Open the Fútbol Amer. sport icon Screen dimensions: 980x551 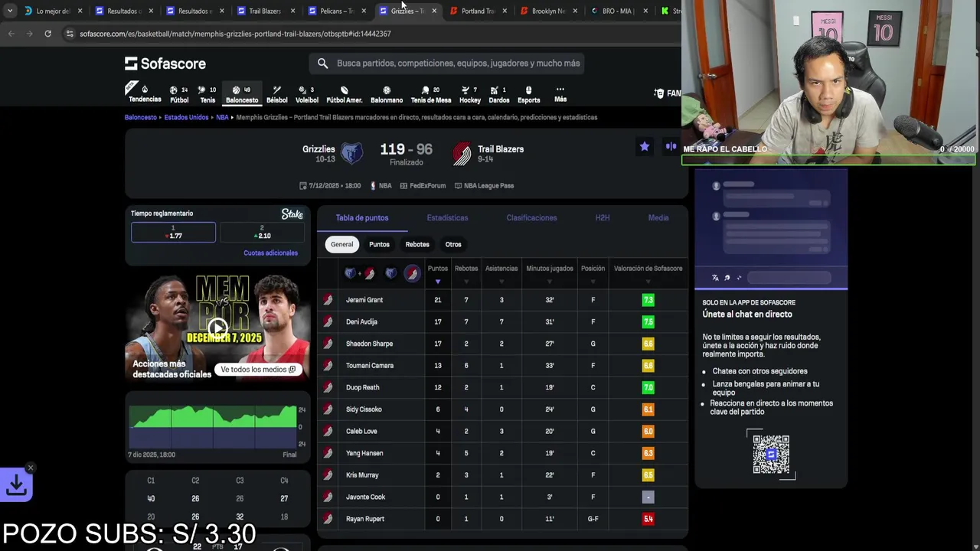click(x=345, y=94)
